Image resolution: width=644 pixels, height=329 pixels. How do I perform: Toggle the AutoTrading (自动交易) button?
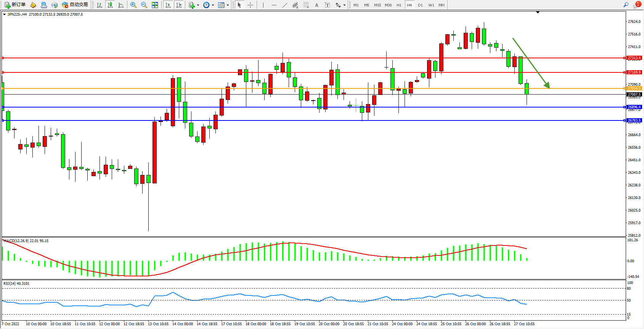click(x=75, y=5)
